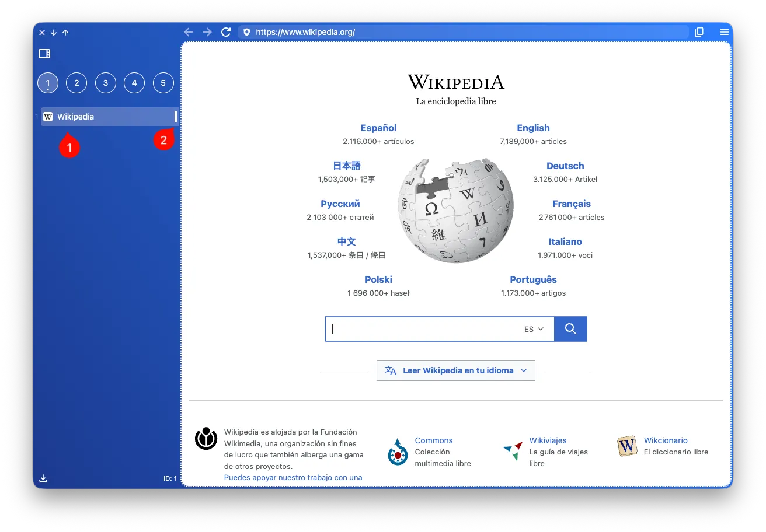Switch to workspace 5
Viewport: 766px width, 532px height.
point(163,83)
